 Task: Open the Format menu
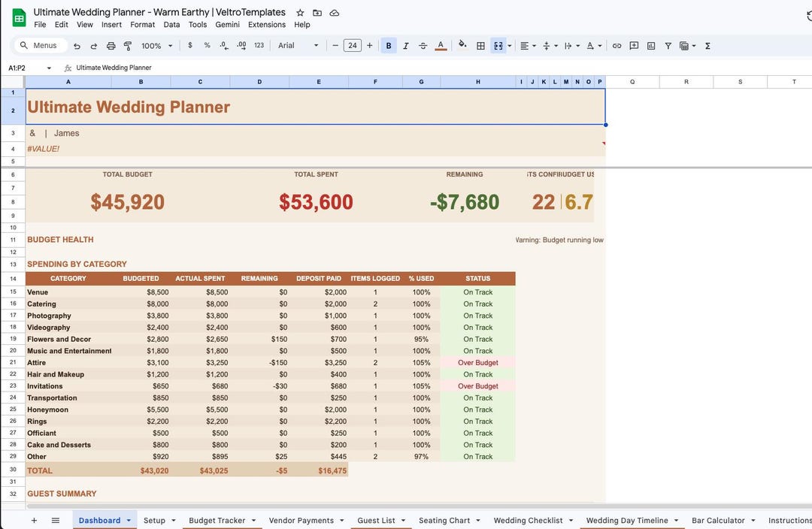(x=142, y=24)
